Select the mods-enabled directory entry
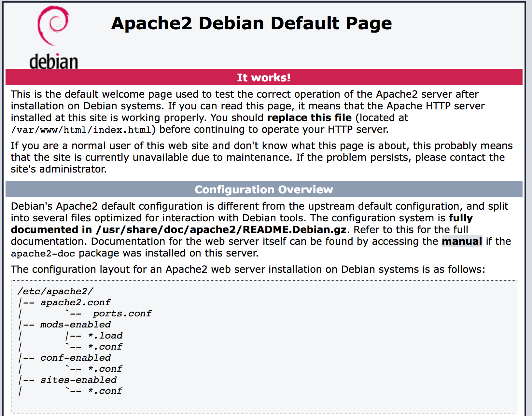The width and height of the screenshot is (532, 416). [x=75, y=324]
